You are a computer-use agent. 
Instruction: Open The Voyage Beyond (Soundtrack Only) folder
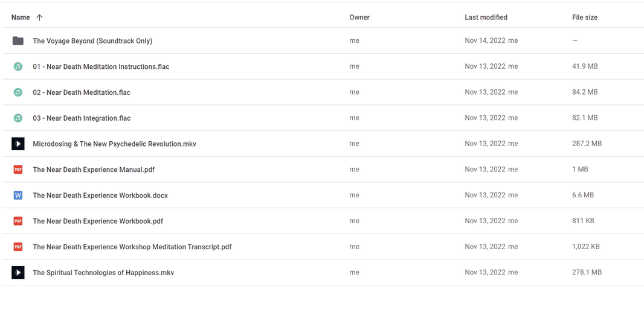click(x=92, y=41)
